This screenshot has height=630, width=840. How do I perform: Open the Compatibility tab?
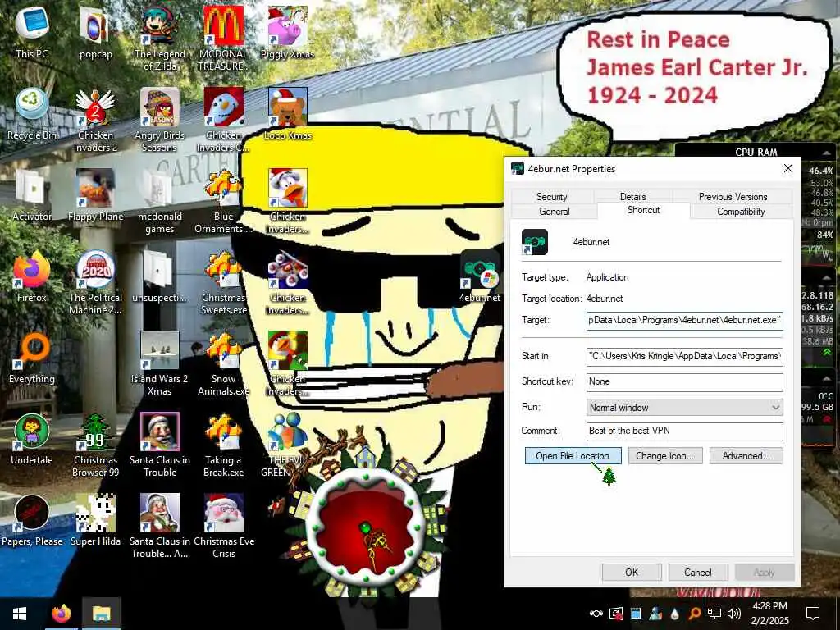click(x=741, y=211)
